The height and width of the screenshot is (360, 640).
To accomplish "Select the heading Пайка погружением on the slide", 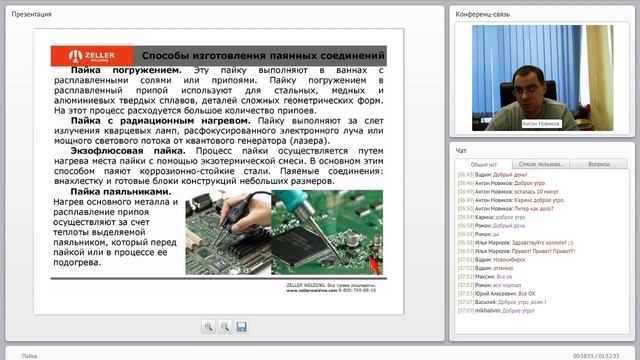I will point(126,70).
